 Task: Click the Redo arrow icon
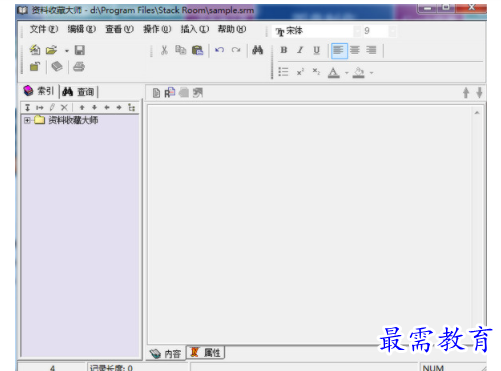click(236, 50)
